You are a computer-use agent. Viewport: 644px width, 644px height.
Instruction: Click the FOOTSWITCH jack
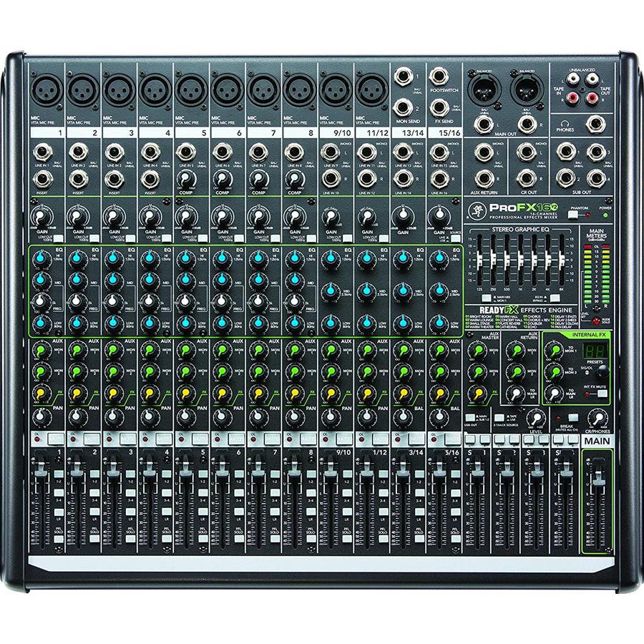[x=439, y=77]
